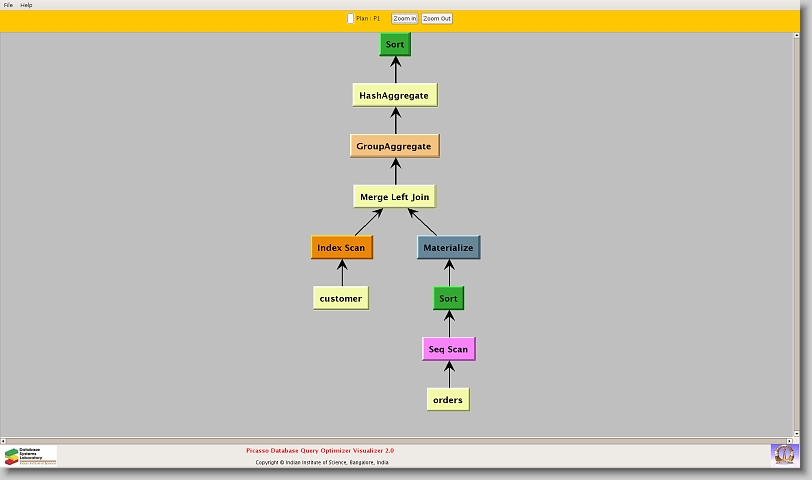812x480 pixels.
Task: Select the pink Seq Scan node
Action: pyautogui.click(x=448, y=349)
